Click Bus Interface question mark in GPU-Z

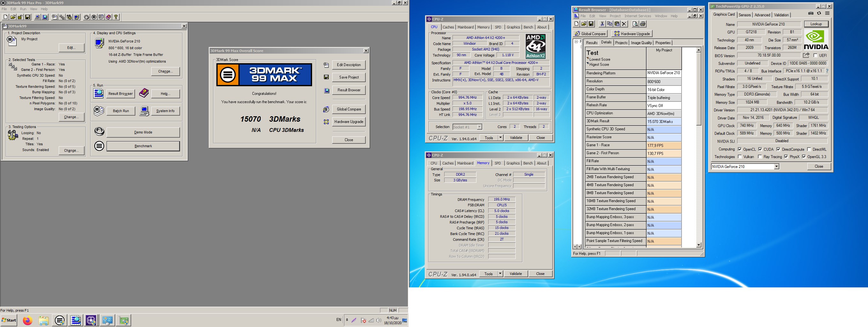pyautogui.click(x=827, y=71)
